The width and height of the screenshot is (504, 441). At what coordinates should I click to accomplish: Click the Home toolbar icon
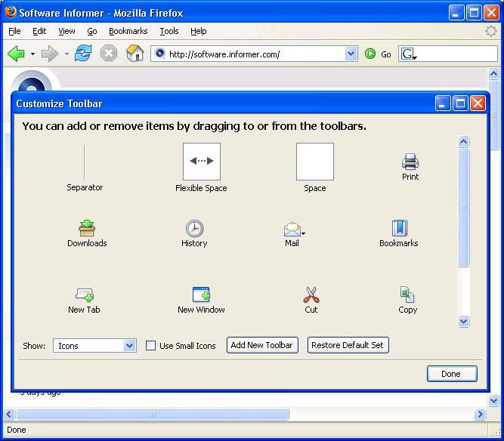pos(135,53)
